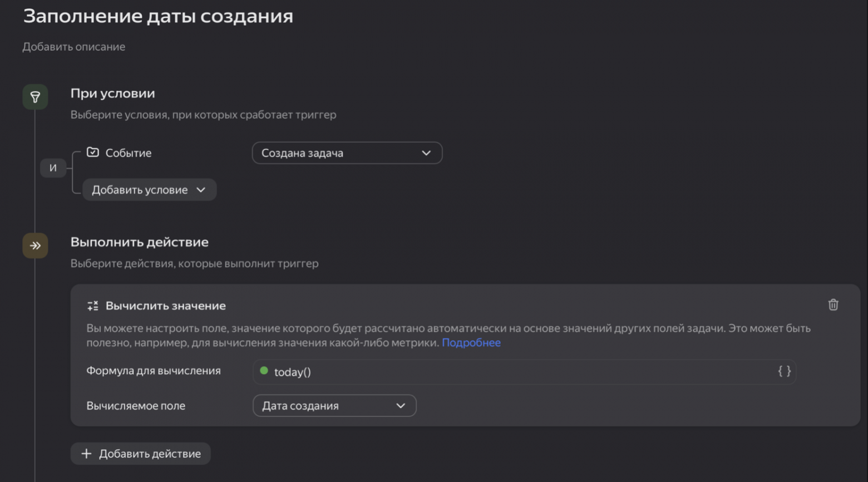The image size is (868, 482).
Task: Open the Дата создания field dropdown
Action: click(x=334, y=406)
